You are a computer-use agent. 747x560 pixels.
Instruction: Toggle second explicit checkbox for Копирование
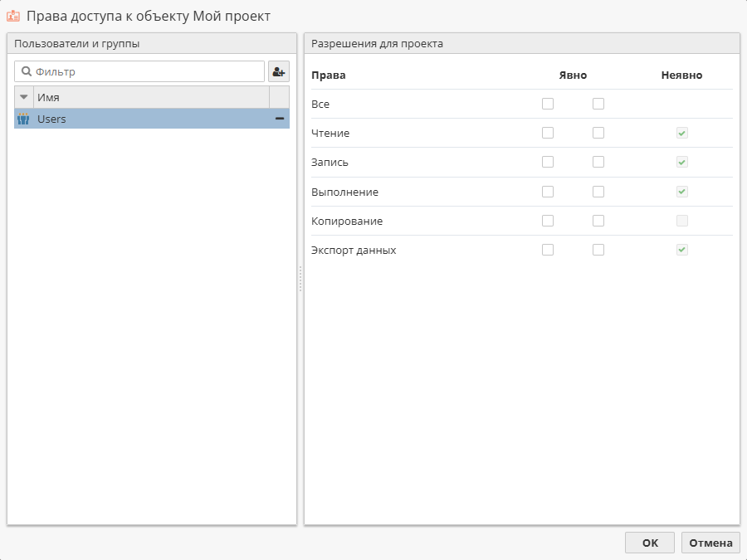point(598,221)
